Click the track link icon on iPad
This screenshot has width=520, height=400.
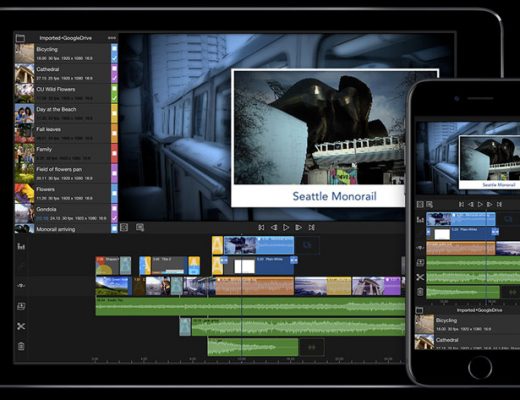21,285
